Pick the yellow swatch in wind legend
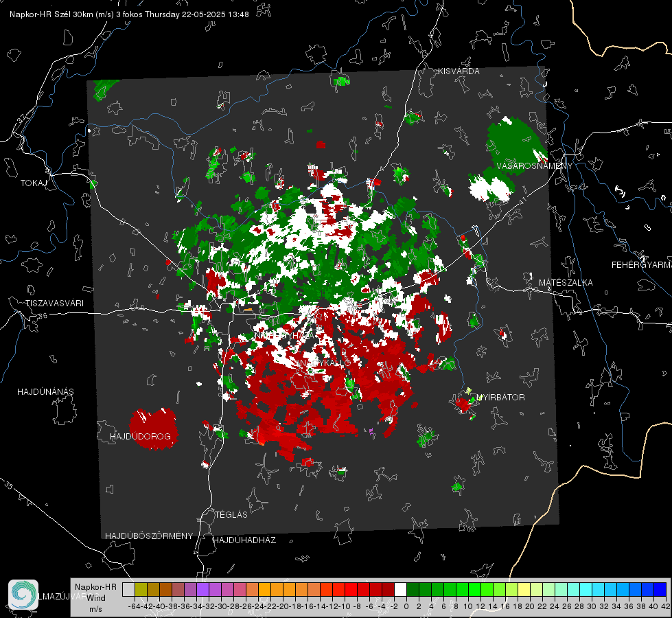Screen dimensions: 672x618 pyautogui.click(x=524, y=589)
